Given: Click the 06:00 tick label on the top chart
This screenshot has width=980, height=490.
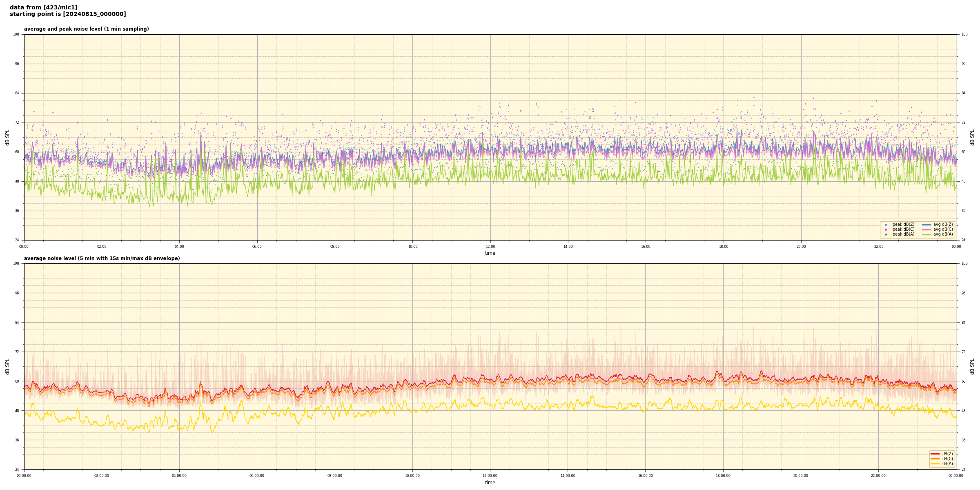Looking at the screenshot, I should tap(257, 247).
